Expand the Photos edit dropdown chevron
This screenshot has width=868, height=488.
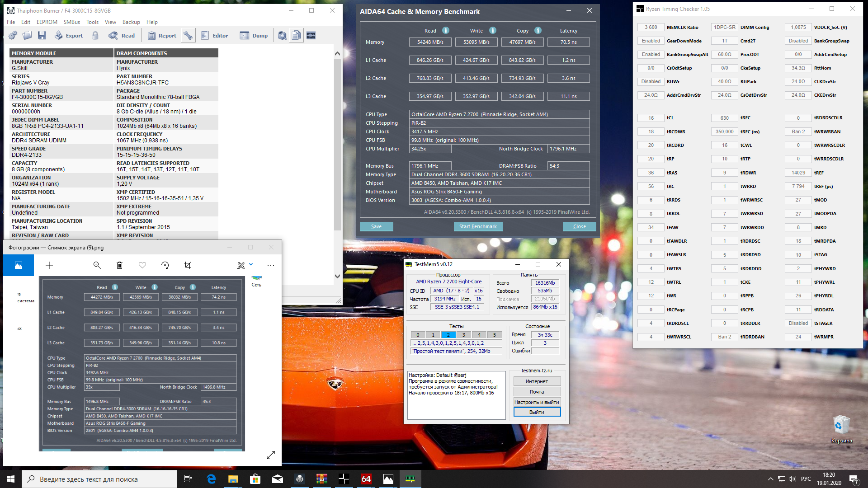[x=251, y=265]
